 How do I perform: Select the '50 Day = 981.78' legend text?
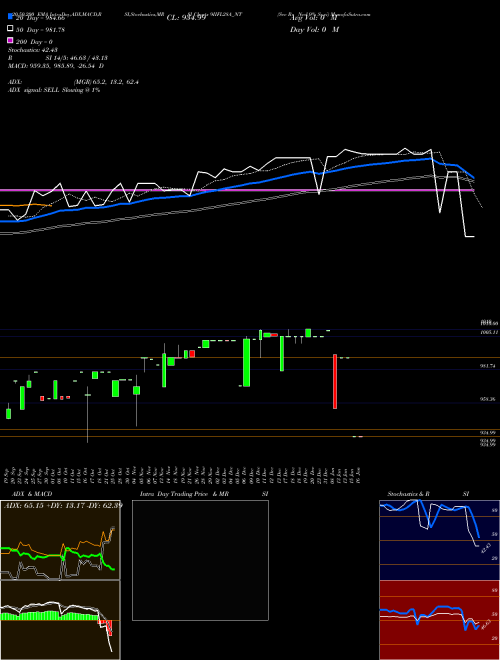40,30
